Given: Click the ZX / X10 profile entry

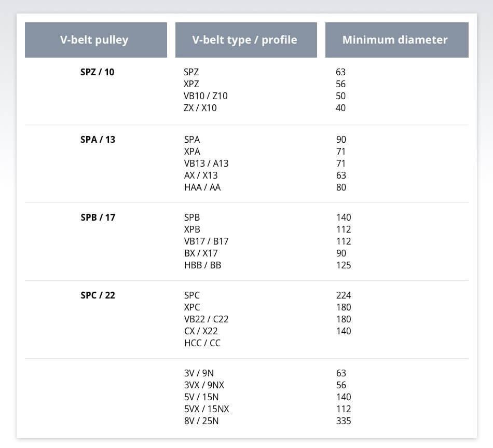Looking at the screenshot, I should (x=200, y=108).
